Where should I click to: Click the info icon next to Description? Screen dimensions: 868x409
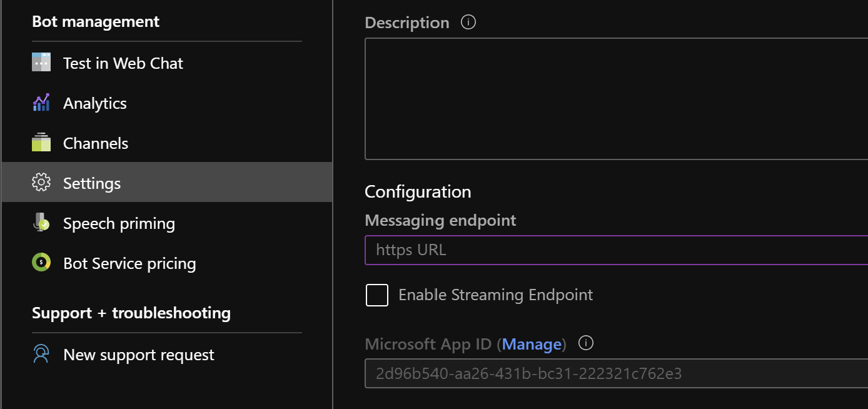(468, 22)
